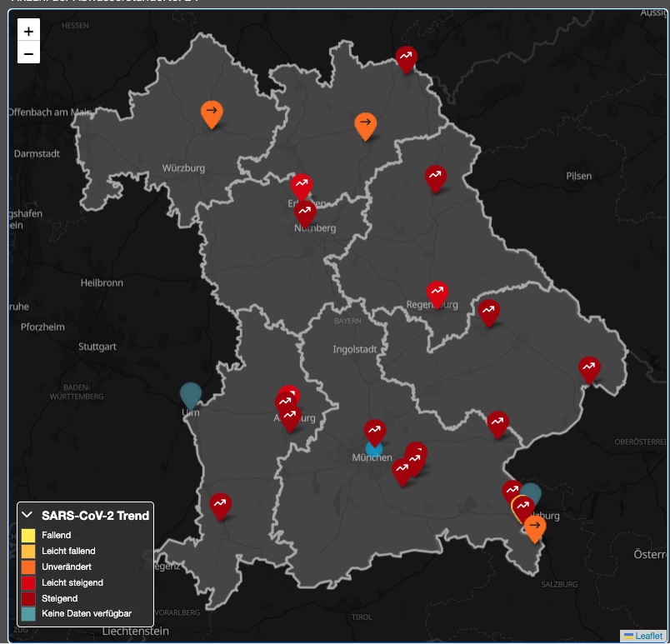Click the bright red marker on Regensburg

(x=437, y=295)
